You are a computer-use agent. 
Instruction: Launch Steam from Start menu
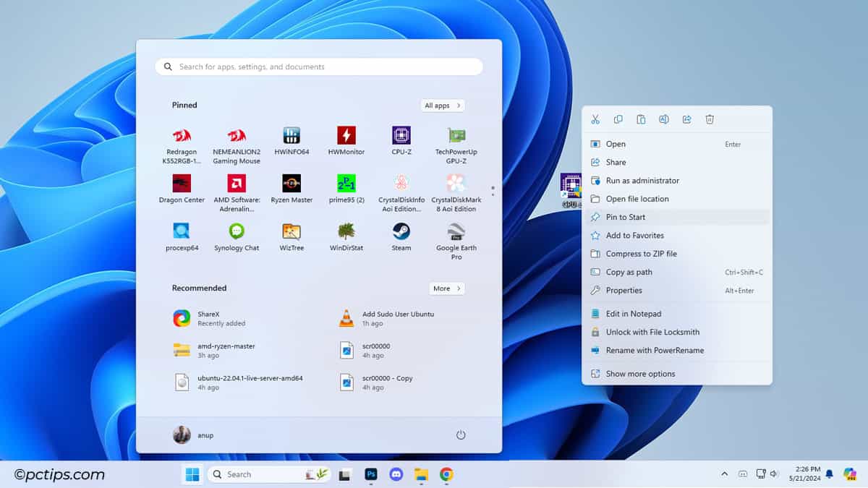(x=401, y=236)
